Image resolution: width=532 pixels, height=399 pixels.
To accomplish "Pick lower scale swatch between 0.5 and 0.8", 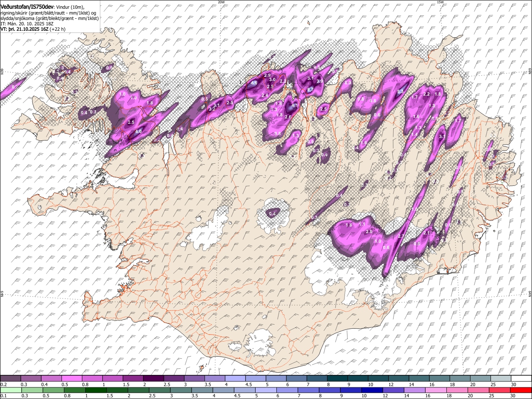I will tap(54, 390).
